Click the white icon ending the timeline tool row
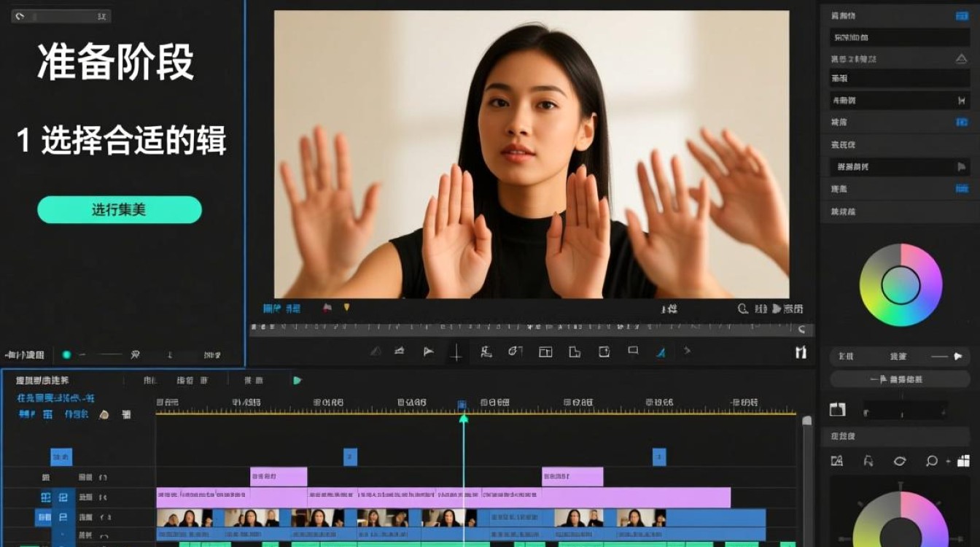The width and height of the screenshot is (980, 547). pos(126,414)
